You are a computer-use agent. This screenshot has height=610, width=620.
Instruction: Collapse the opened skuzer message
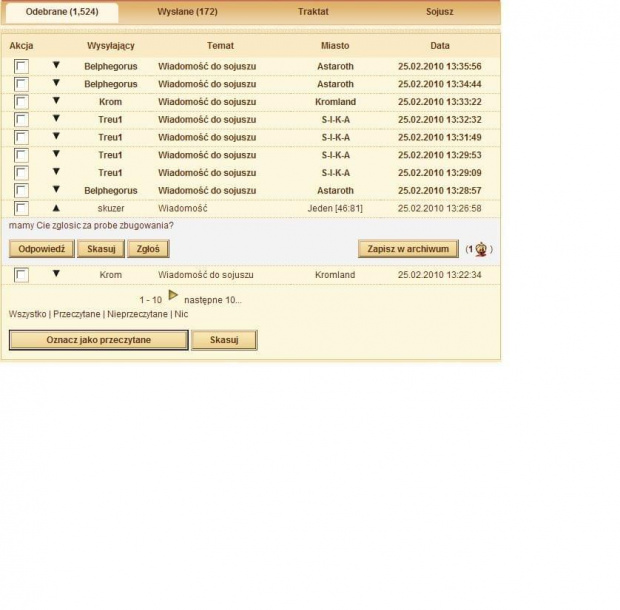pos(56,208)
